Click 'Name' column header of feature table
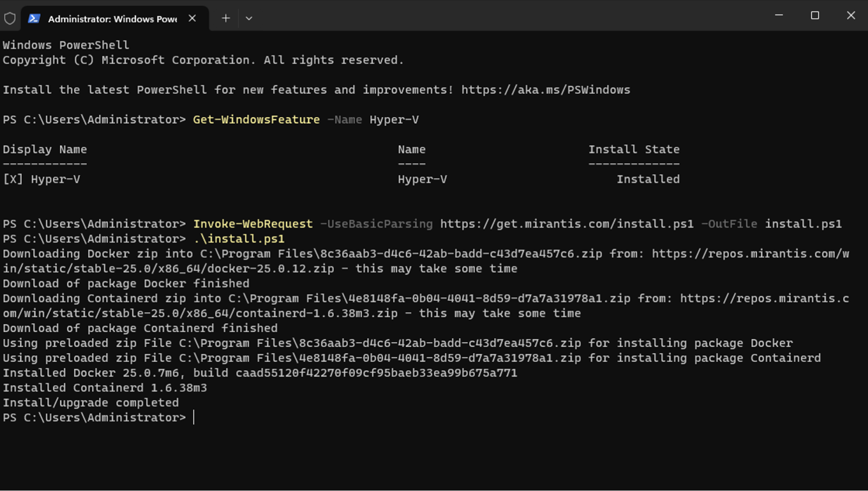The image size is (868, 491). coord(412,149)
